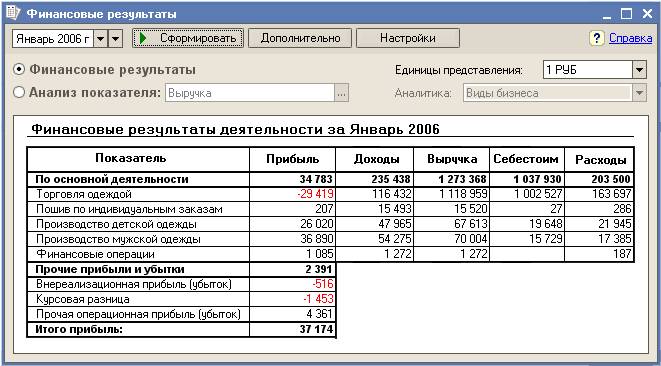Click the Себестоим column header
The height and width of the screenshot is (366, 661).
pos(527,159)
